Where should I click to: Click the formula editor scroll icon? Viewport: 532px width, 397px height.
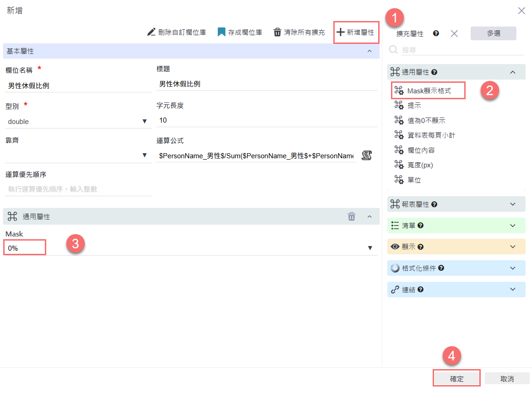click(366, 156)
